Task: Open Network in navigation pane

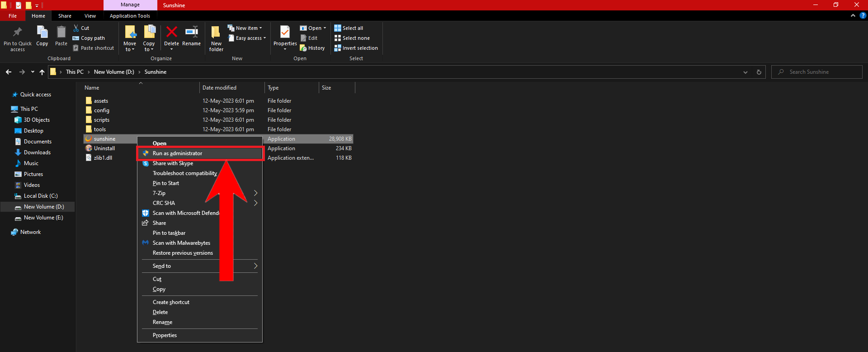Action: pyautogui.click(x=30, y=232)
